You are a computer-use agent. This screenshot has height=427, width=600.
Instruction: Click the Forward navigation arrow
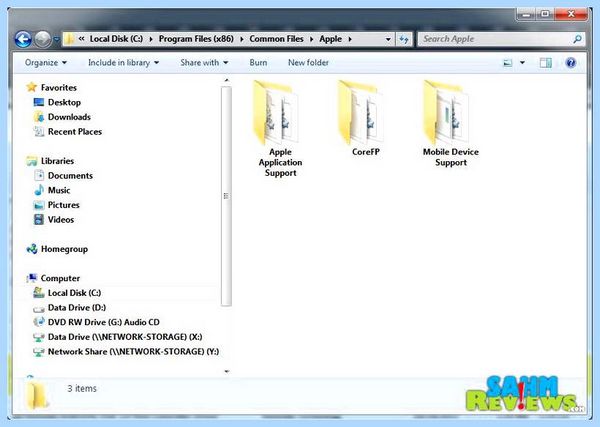tap(43, 39)
